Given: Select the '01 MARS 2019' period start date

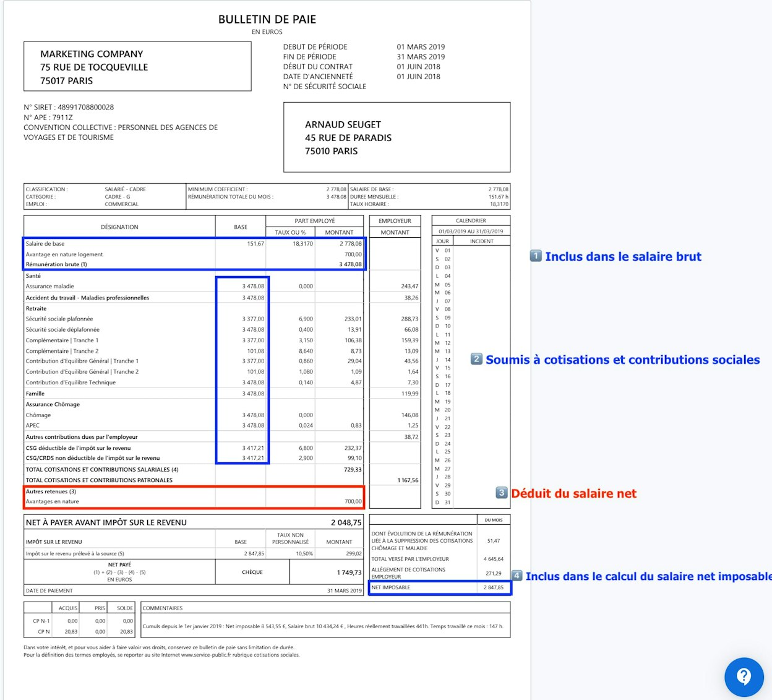Looking at the screenshot, I should pos(421,46).
